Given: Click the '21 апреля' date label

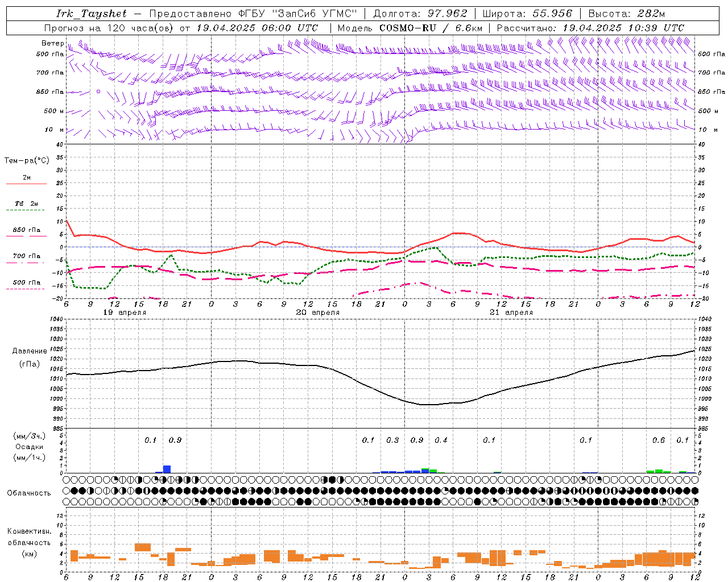Looking at the screenshot, I should 511,313.
